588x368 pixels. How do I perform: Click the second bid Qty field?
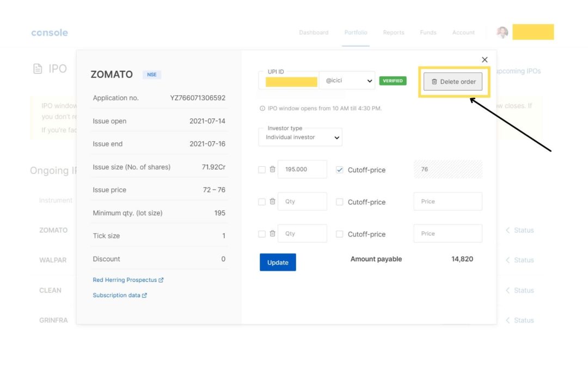pos(302,202)
